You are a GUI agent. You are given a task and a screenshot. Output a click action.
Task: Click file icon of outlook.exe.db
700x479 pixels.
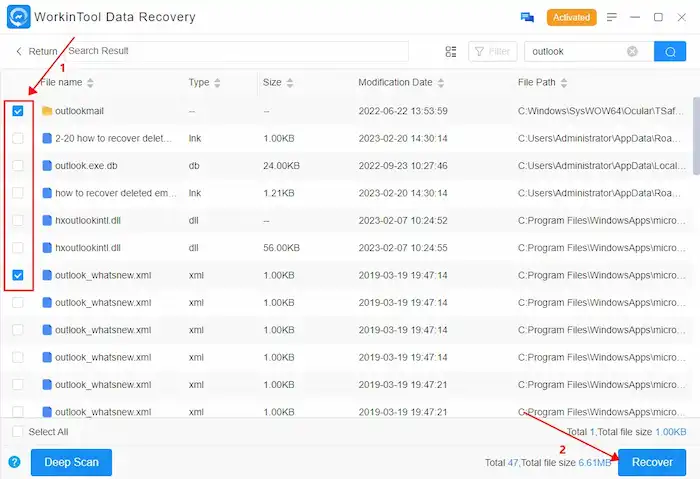47,166
